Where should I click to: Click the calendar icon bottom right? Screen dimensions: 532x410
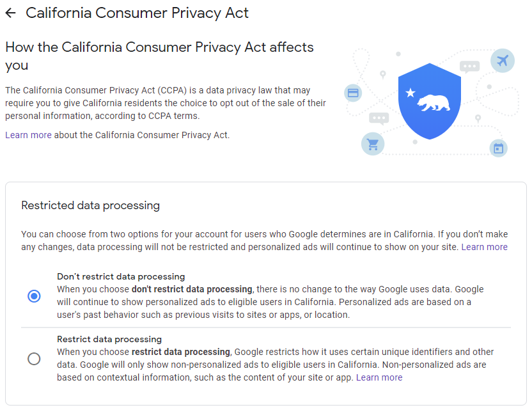[497, 148]
